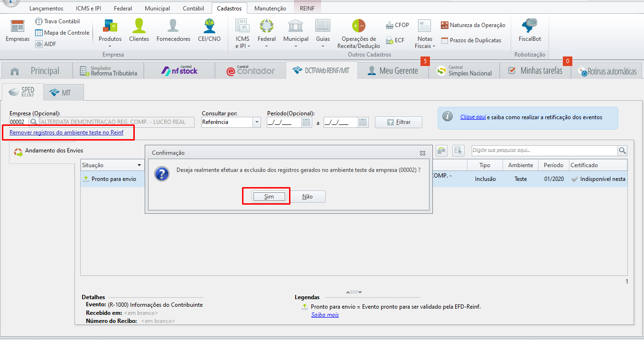
Task: Switch to the REINF ribbon tab
Action: [x=307, y=9]
